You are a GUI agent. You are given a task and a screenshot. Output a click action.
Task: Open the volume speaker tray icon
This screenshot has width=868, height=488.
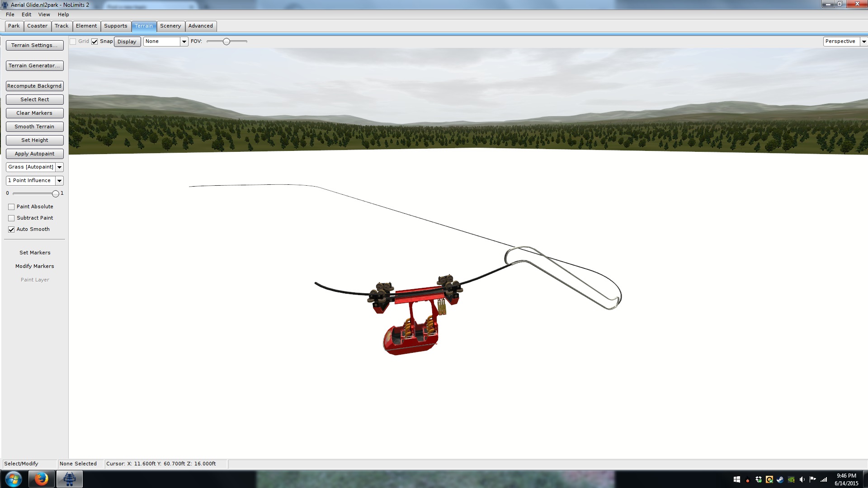coord(802,479)
